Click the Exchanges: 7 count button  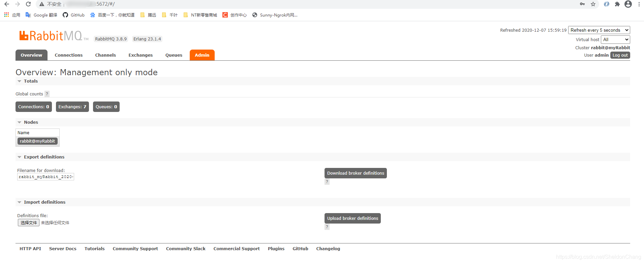(72, 107)
